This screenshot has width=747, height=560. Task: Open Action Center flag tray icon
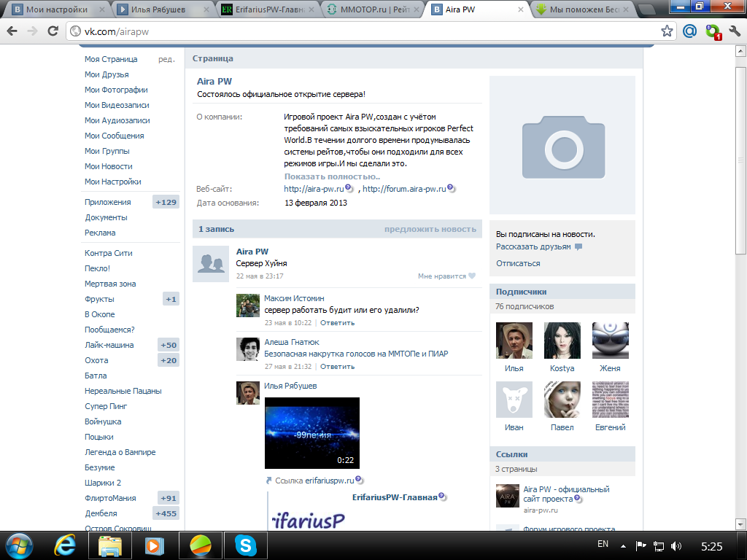(x=640, y=546)
